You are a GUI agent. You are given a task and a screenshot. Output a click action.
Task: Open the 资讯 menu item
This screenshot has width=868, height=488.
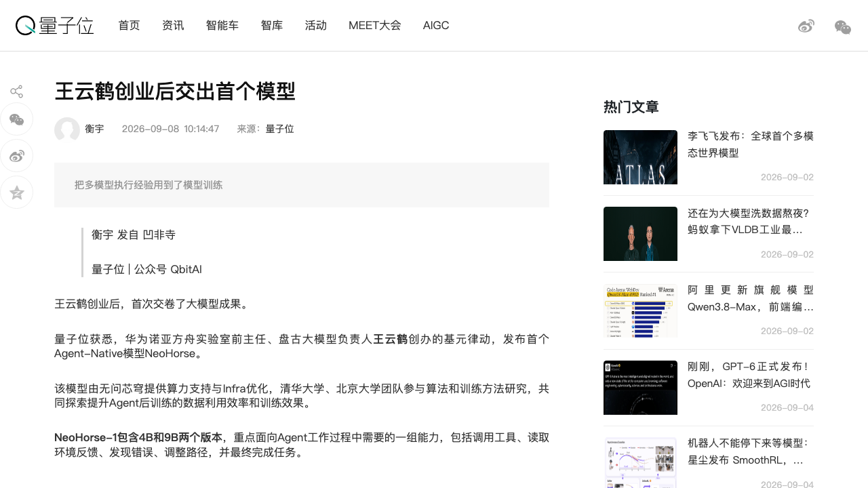click(x=173, y=26)
